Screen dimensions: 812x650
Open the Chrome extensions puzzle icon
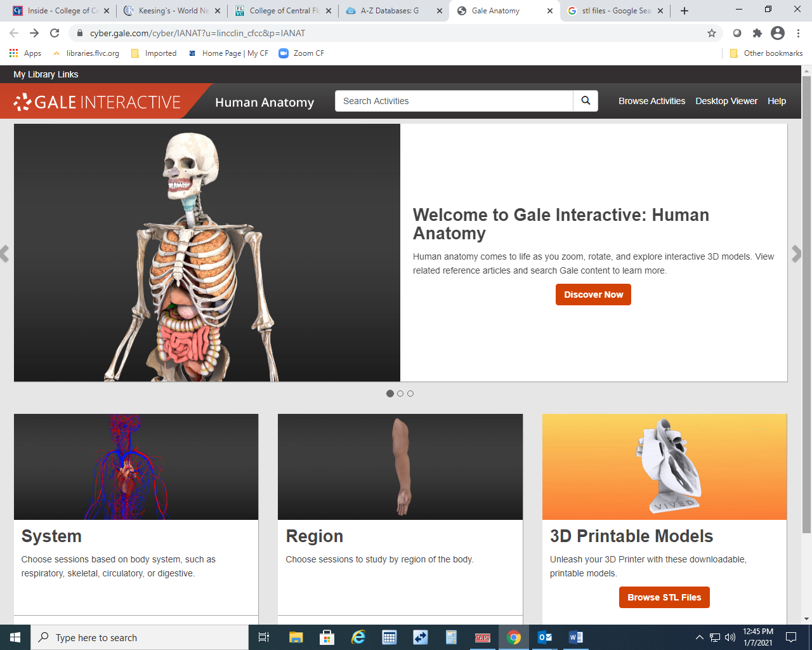[x=757, y=33]
